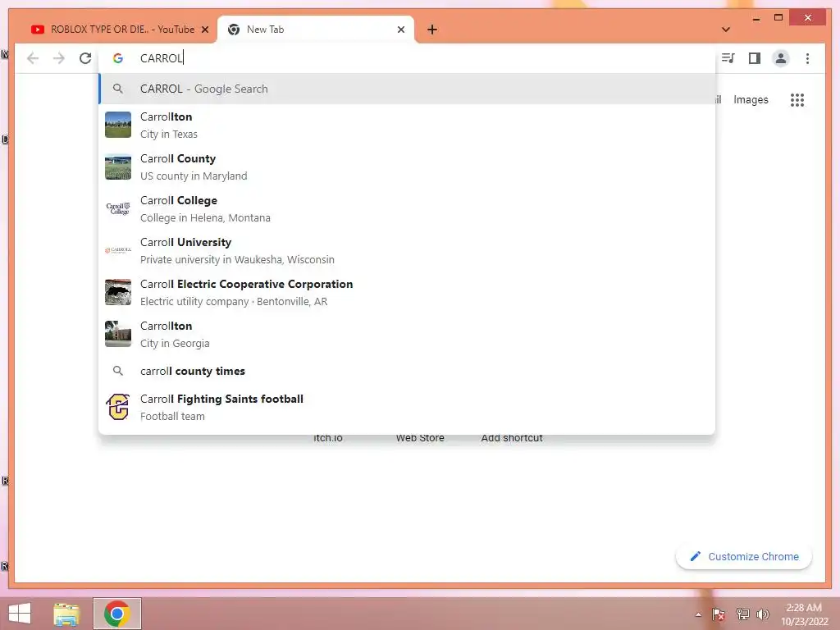Select carroll county times search suggestion
840x630 pixels.
pos(407,371)
